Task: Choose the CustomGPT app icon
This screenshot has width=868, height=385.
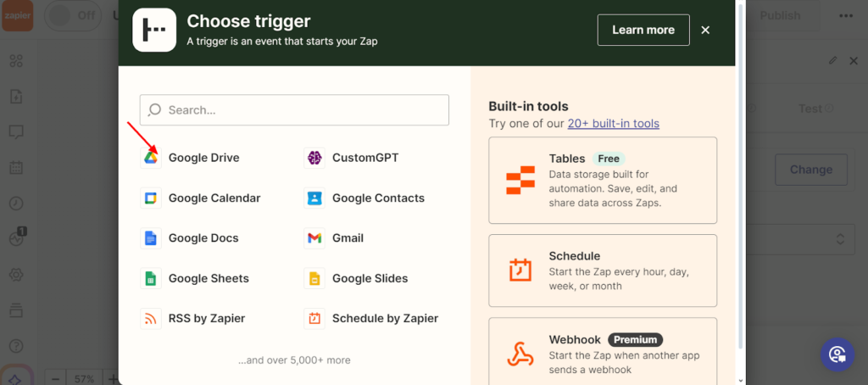Action: [314, 158]
